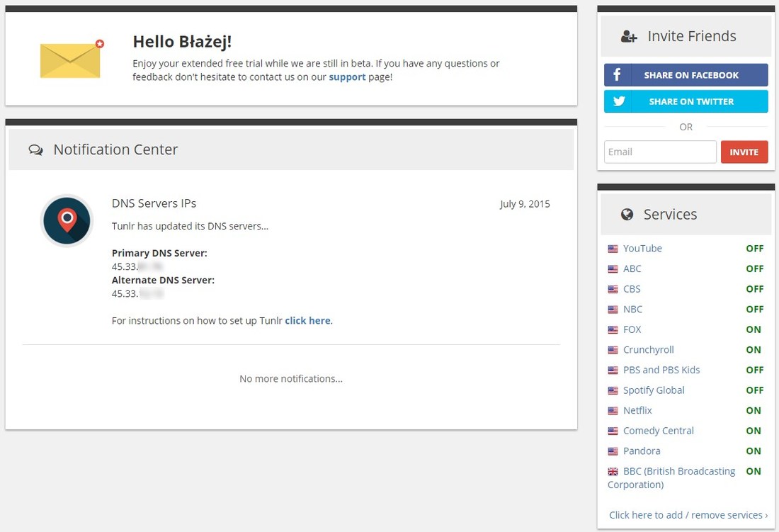Click the US flag next to Spotify Global

click(613, 391)
